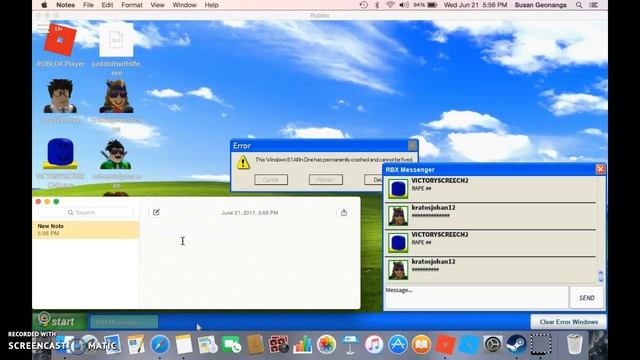
Task: Click the battery status indicator
Action: [425, 5]
